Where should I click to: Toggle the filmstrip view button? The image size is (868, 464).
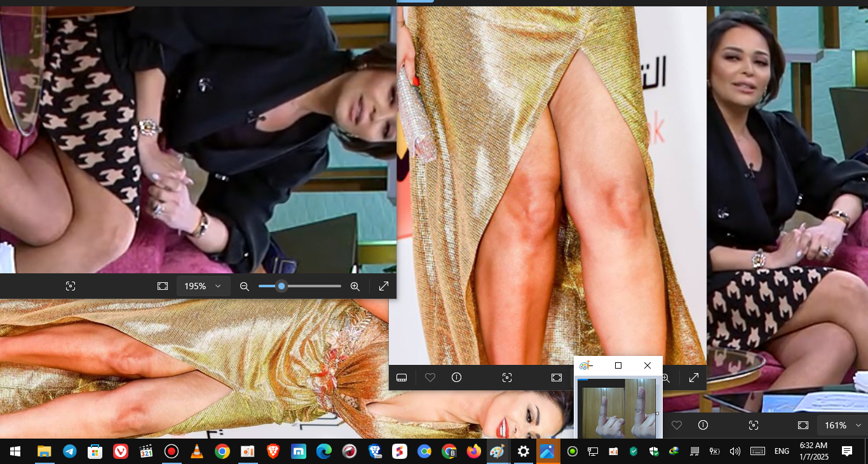[x=402, y=378]
